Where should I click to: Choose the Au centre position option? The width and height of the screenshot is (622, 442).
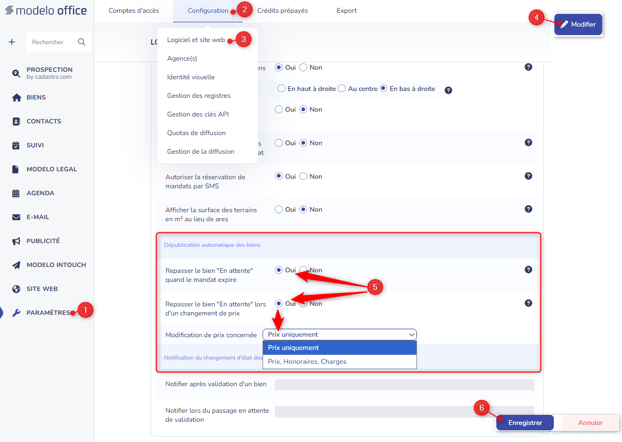pos(342,88)
